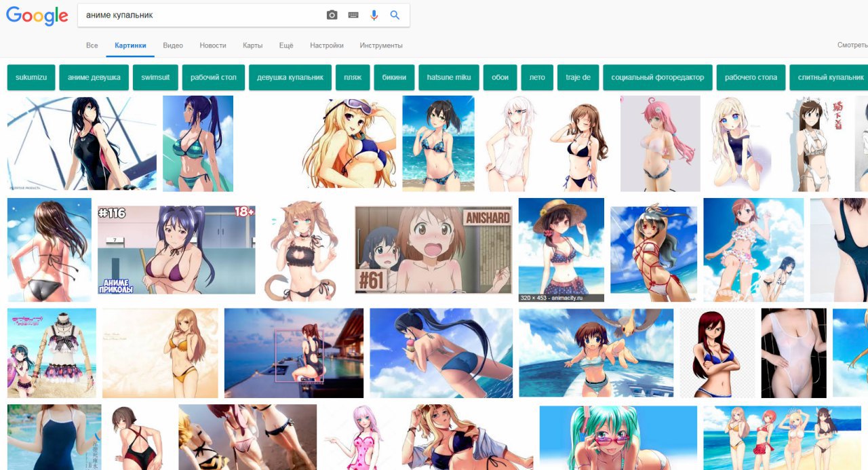This screenshot has height=470, width=868.
Task: Choose the рабочего стола chip
Action: click(x=751, y=77)
